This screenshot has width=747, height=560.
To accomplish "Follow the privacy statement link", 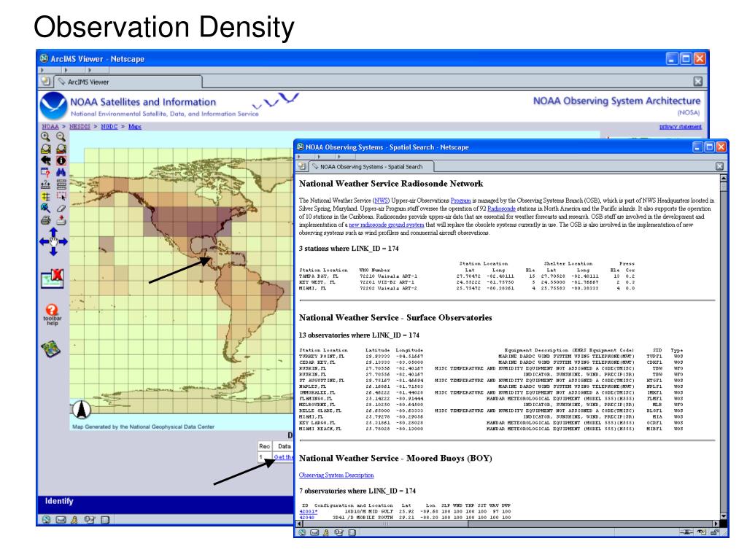I will coord(681,127).
